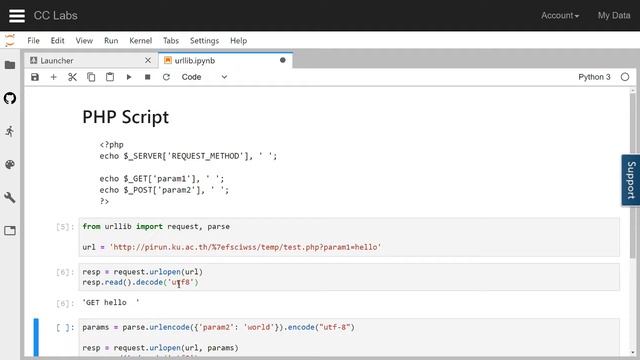Open the CC Labs hamburger menu

tap(17, 16)
